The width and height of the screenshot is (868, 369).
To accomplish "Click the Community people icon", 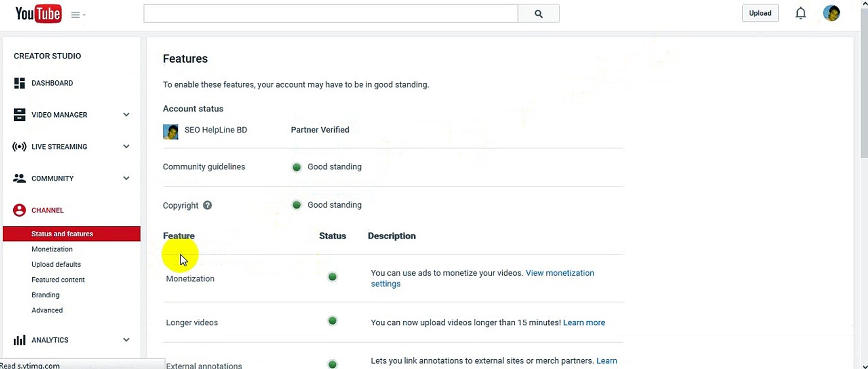I will tap(19, 178).
